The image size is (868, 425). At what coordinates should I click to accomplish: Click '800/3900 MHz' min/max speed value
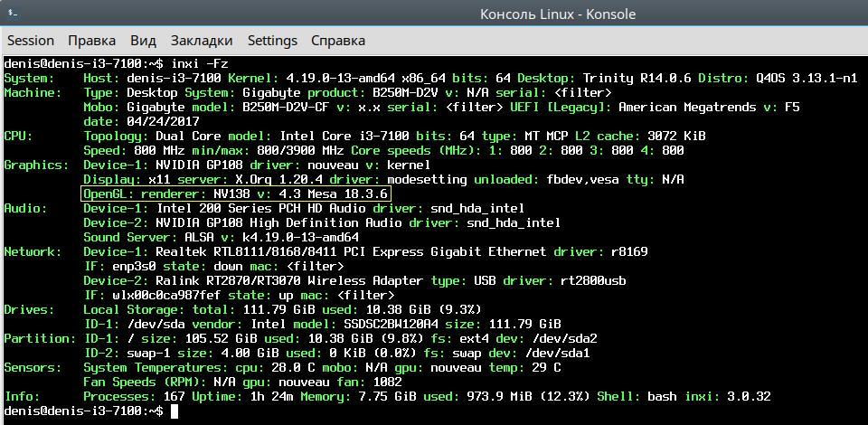tap(300, 150)
